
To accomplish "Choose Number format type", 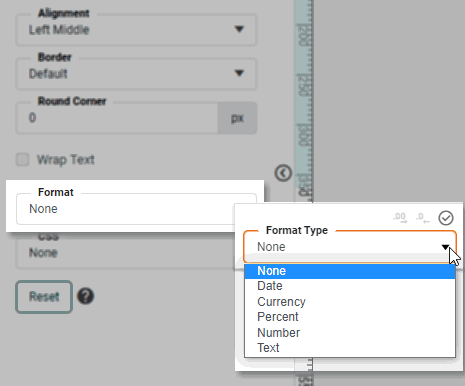I will pyautogui.click(x=350, y=333).
